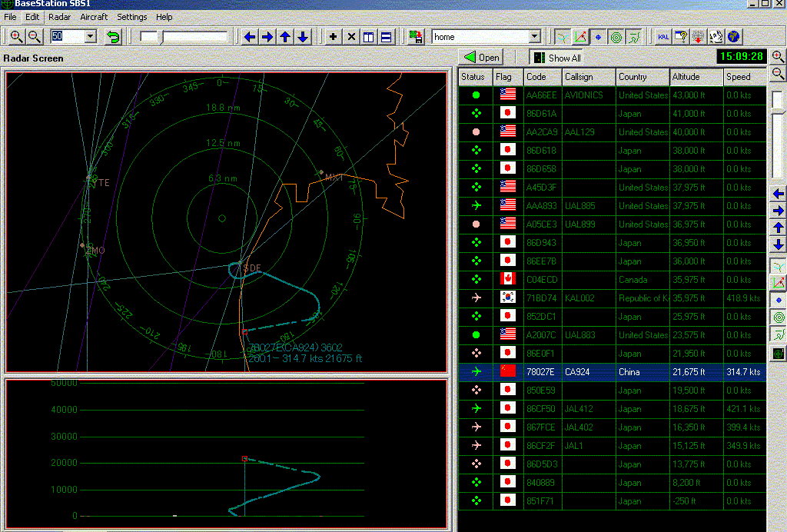Sort aircraft list by Speed column

click(x=745, y=77)
